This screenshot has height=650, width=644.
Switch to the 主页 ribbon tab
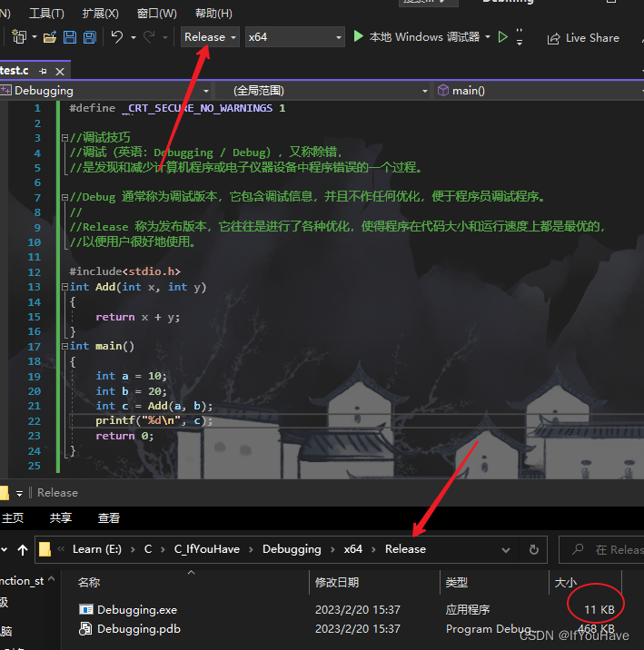[13, 517]
